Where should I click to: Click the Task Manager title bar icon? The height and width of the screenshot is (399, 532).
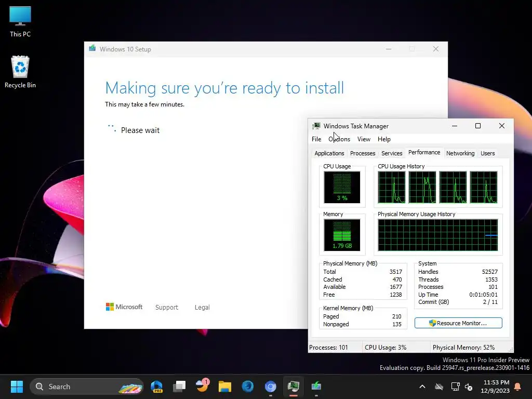click(x=316, y=126)
